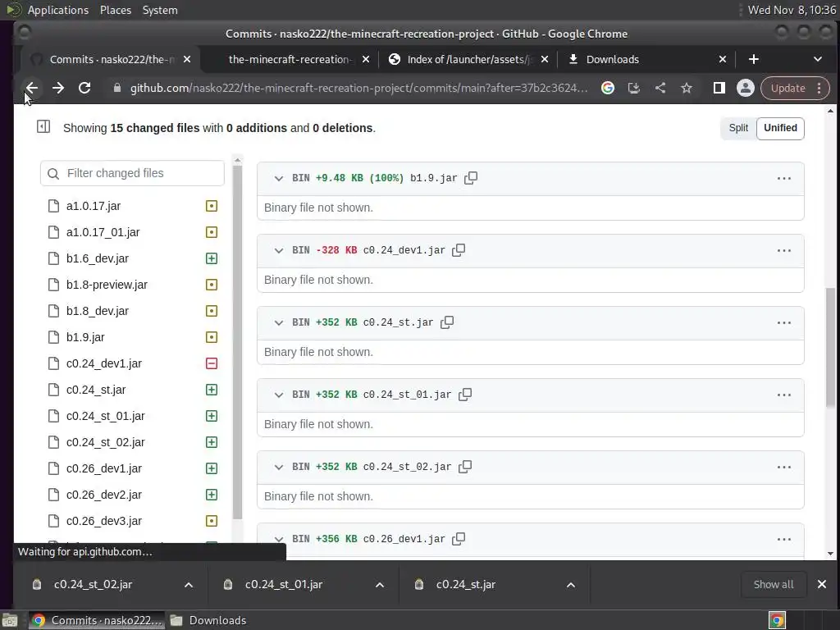Toggle Chrome side panel icon

pos(719,89)
